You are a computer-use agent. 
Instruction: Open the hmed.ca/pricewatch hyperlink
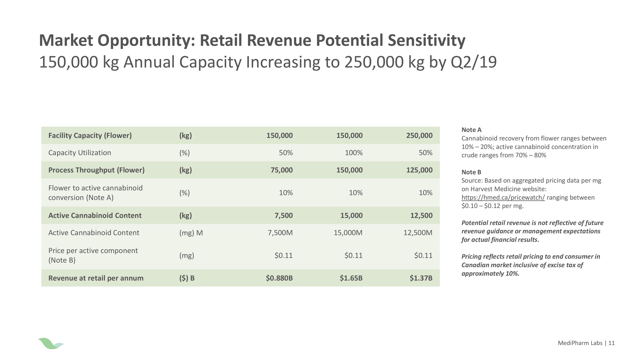(503, 197)
